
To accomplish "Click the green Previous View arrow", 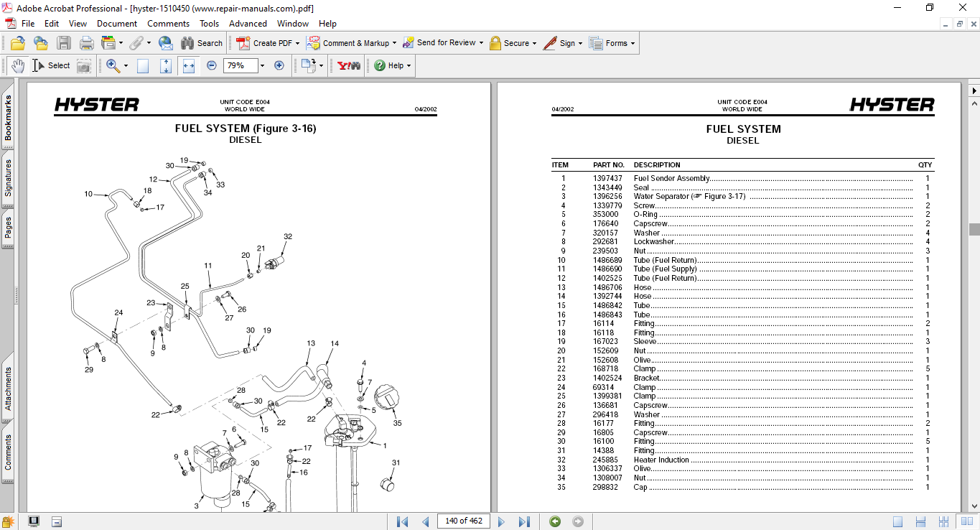I will tap(555, 521).
